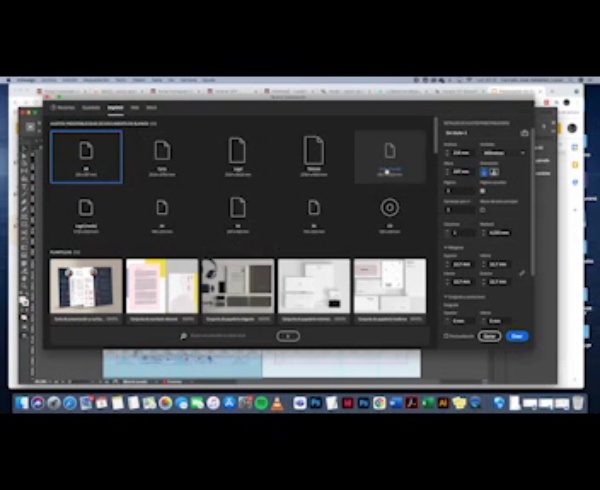The image size is (600, 490).
Task: Click the Páginas number field
Action: 460,190
